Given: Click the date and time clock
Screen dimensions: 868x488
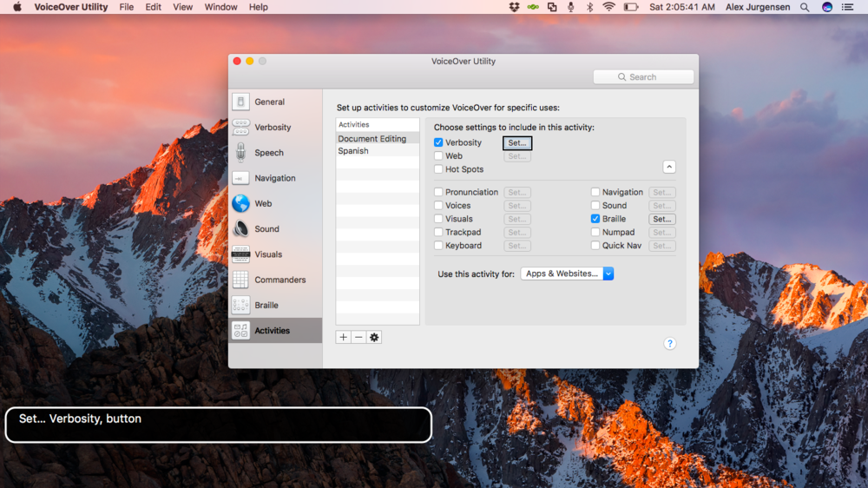Looking at the screenshot, I should click(682, 7).
